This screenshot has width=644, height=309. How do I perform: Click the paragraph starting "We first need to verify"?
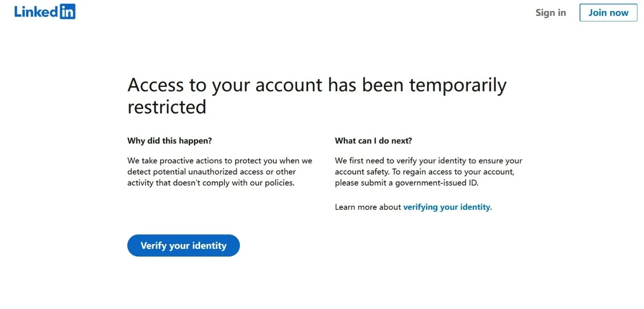pyautogui.click(x=429, y=171)
